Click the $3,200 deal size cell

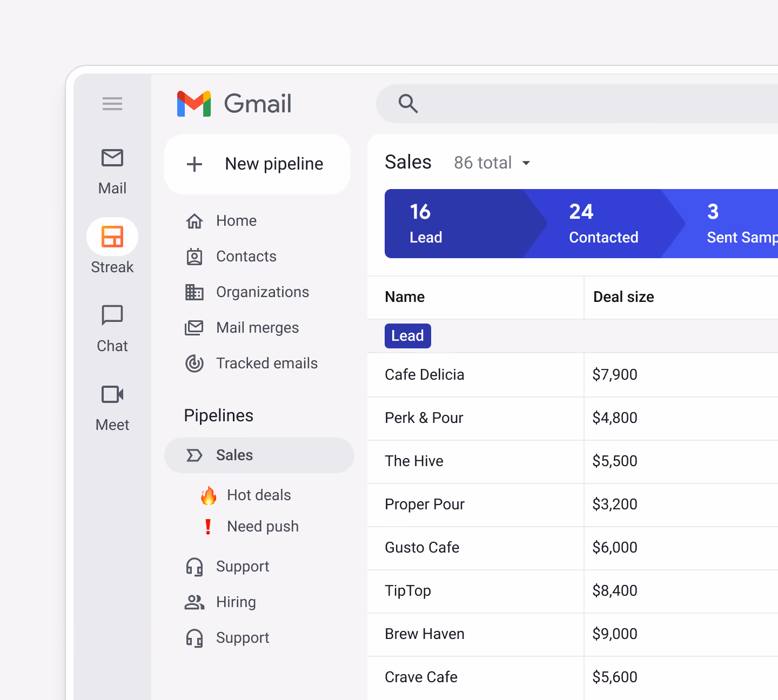[x=681, y=504]
